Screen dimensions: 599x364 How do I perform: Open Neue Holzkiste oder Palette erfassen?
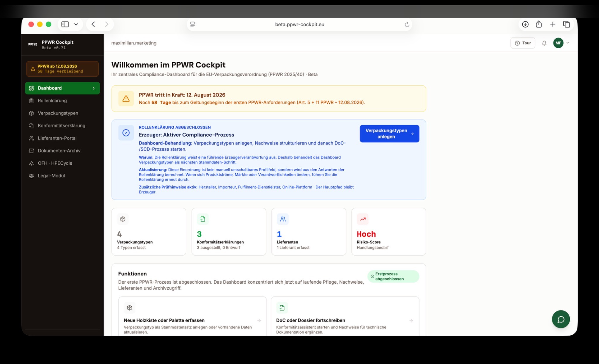pyautogui.click(x=192, y=316)
